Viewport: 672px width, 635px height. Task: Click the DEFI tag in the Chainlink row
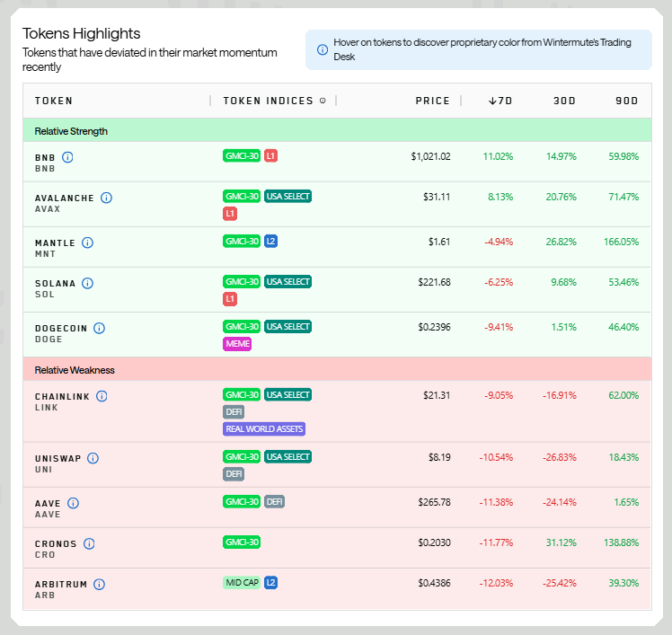[x=234, y=411]
